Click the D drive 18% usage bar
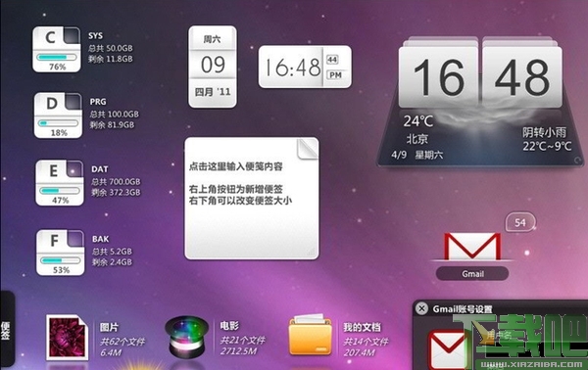 coord(58,123)
